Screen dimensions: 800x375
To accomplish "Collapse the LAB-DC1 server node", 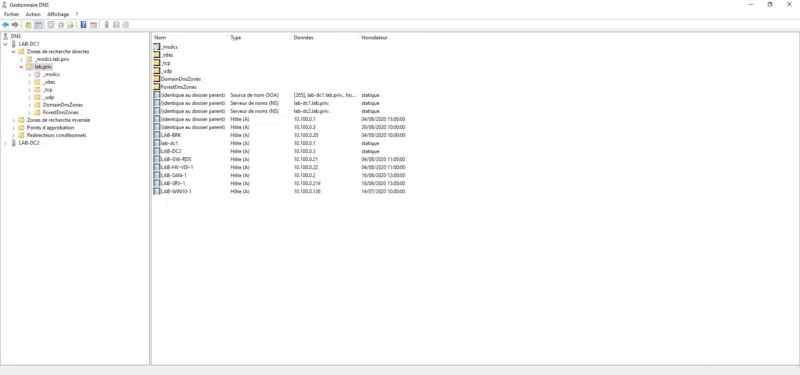I will click(x=6, y=44).
